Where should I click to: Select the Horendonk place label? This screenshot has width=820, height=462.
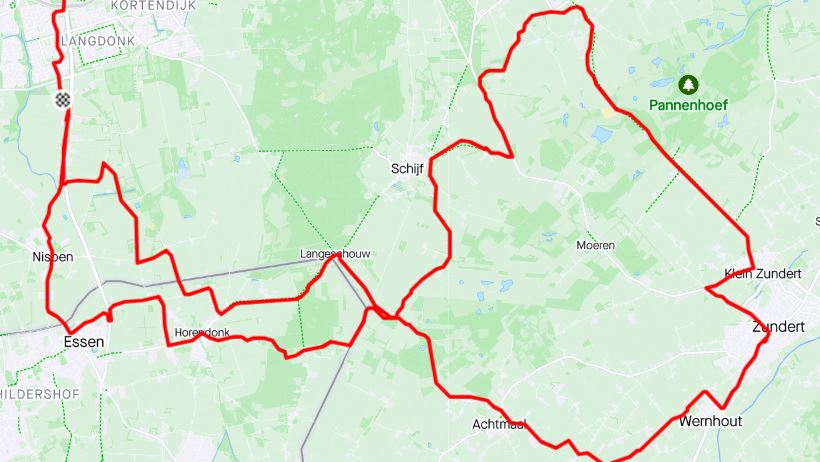[x=202, y=332]
